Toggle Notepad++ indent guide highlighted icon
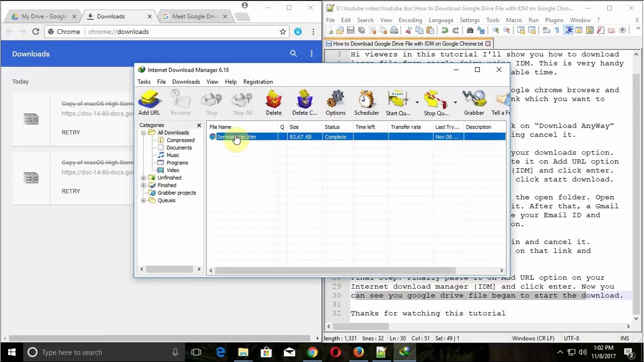The image size is (644, 362). tap(569, 31)
